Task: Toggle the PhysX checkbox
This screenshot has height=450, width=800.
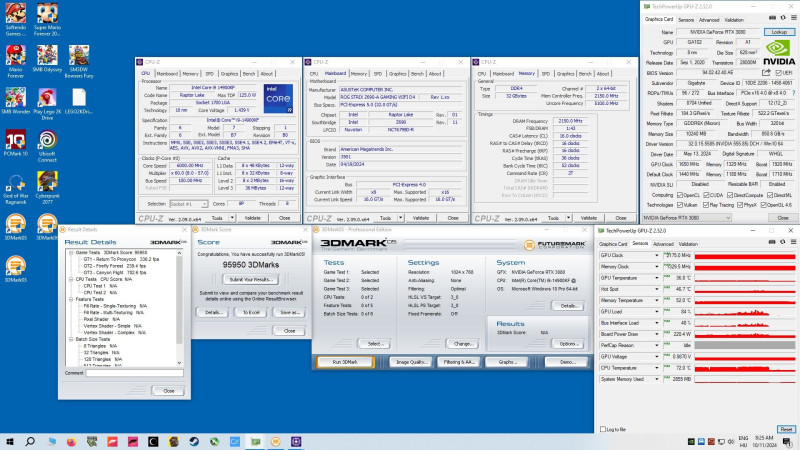Action: coord(740,205)
